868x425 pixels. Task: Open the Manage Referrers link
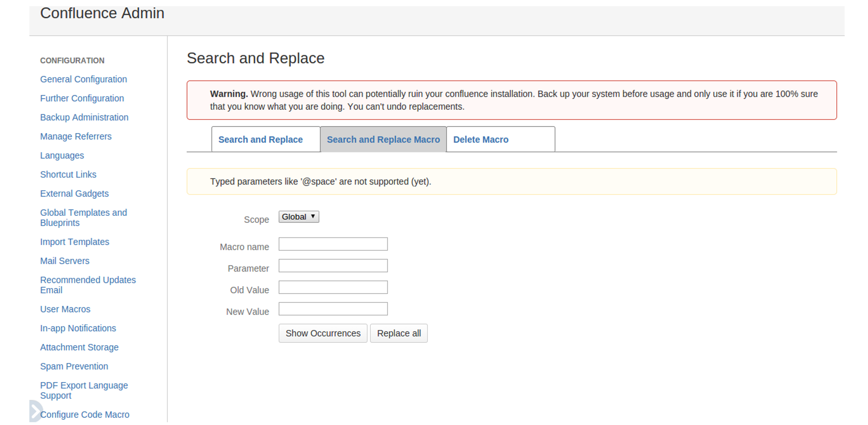click(x=75, y=136)
